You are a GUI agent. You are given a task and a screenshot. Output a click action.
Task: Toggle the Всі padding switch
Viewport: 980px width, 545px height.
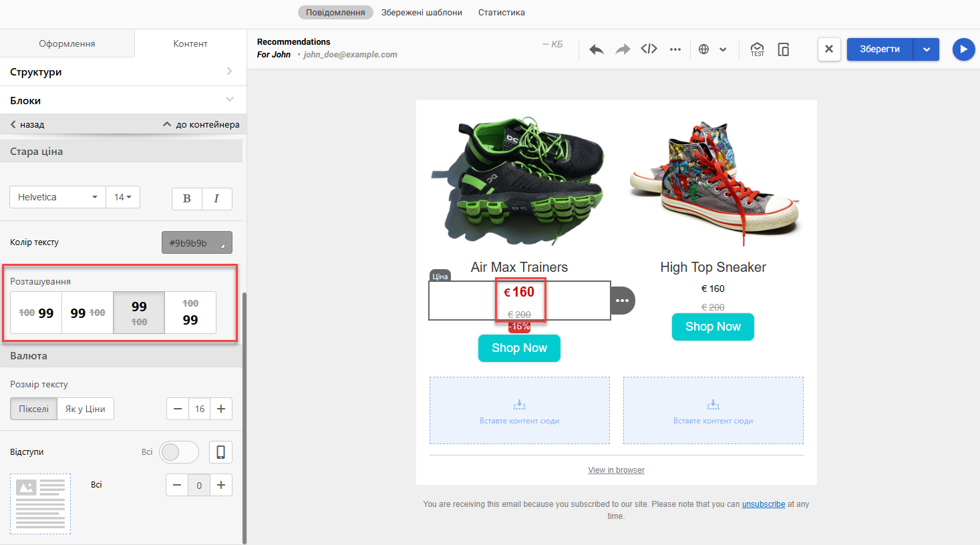coord(179,452)
